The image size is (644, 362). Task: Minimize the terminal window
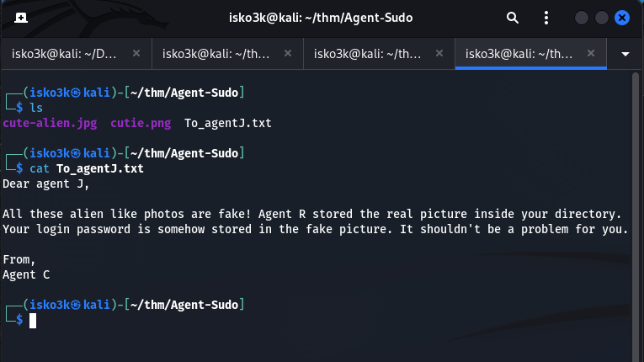pyautogui.click(x=583, y=17)
